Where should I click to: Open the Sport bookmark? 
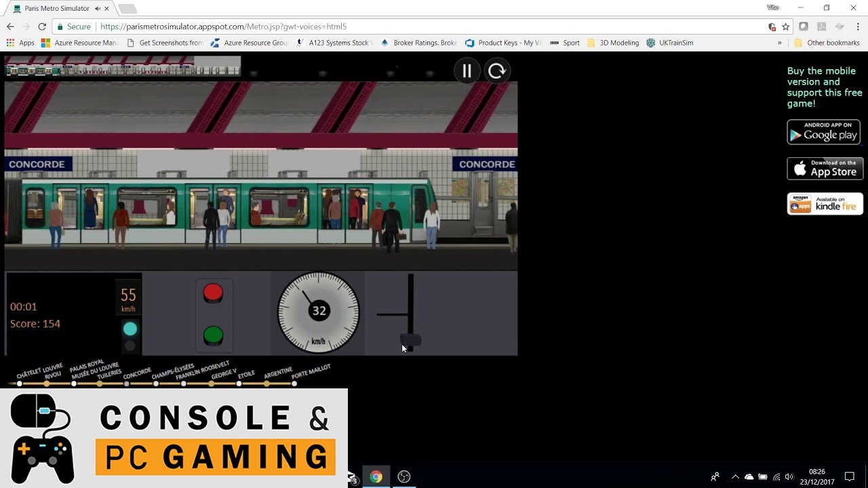(x=565, y=43)
